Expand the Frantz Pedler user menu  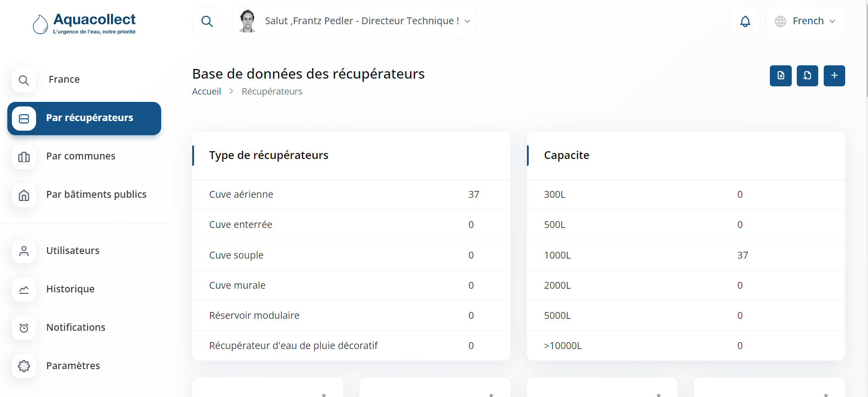[467, 21]
